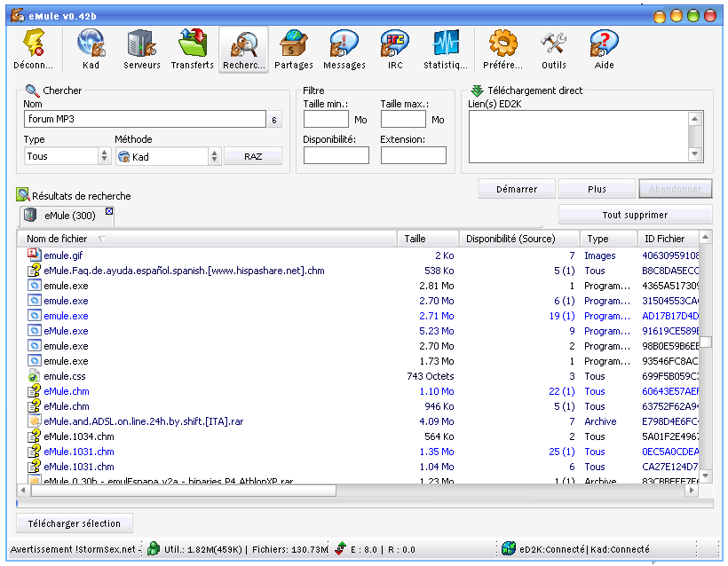Click the Démarrer search button
The width and height of the screenshot is (728, 566).
coord(517,189)
